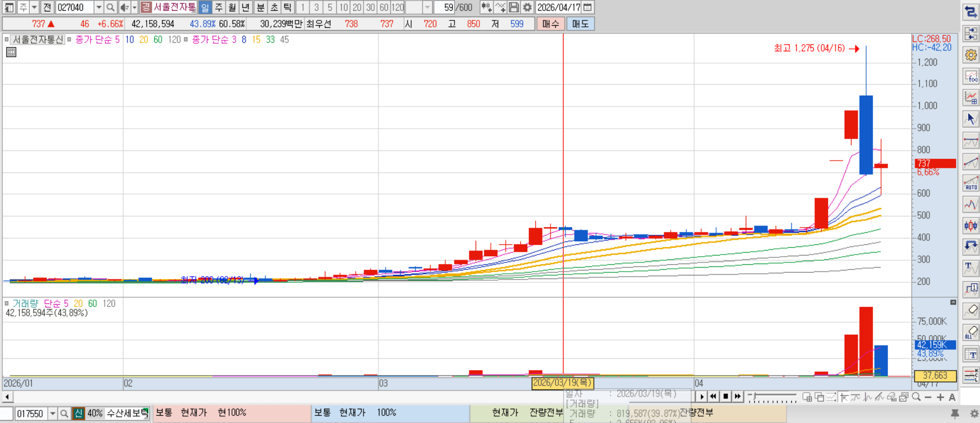
Task: Click left scroll arrow of chart scrollbar
Action: 7,397
